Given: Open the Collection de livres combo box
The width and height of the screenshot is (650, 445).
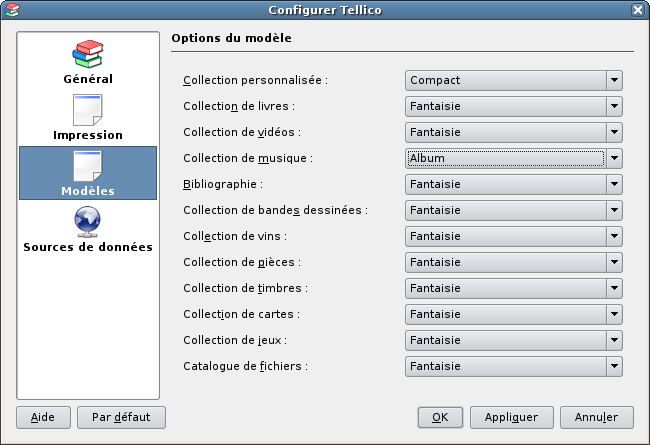Looking at the screenshot, I should point(514,106).
